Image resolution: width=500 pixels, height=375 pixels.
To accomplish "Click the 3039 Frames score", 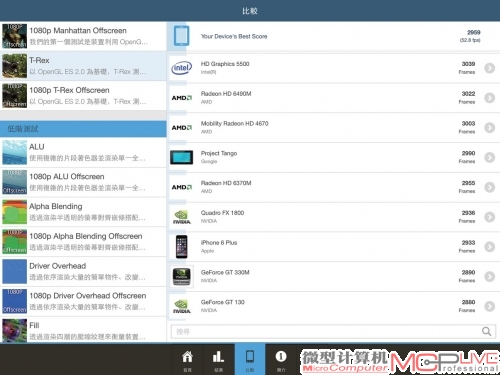I will pos(467,68).
